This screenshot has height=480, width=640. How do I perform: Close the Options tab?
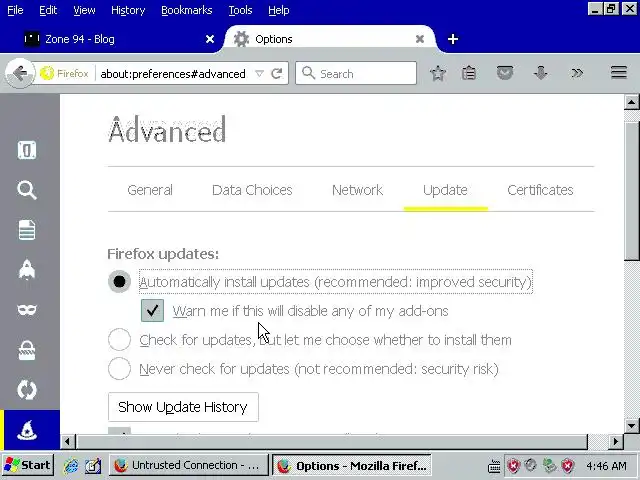pyautogui.click(x=420, y=39)
